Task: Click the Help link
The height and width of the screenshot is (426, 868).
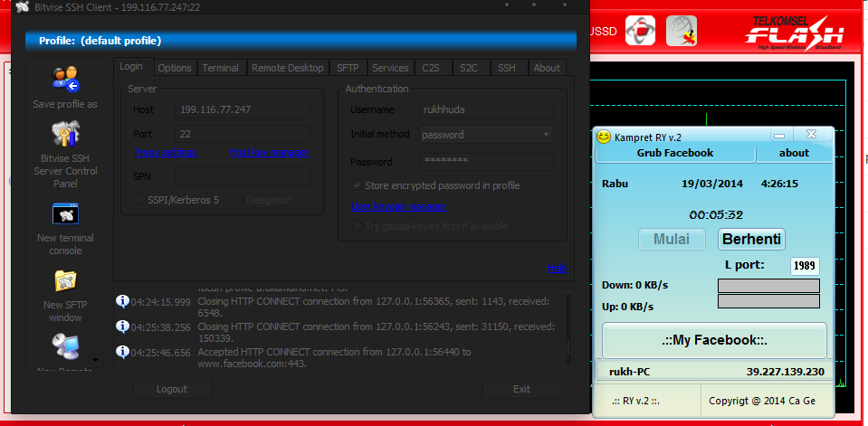Action: [x=558, y=268]
